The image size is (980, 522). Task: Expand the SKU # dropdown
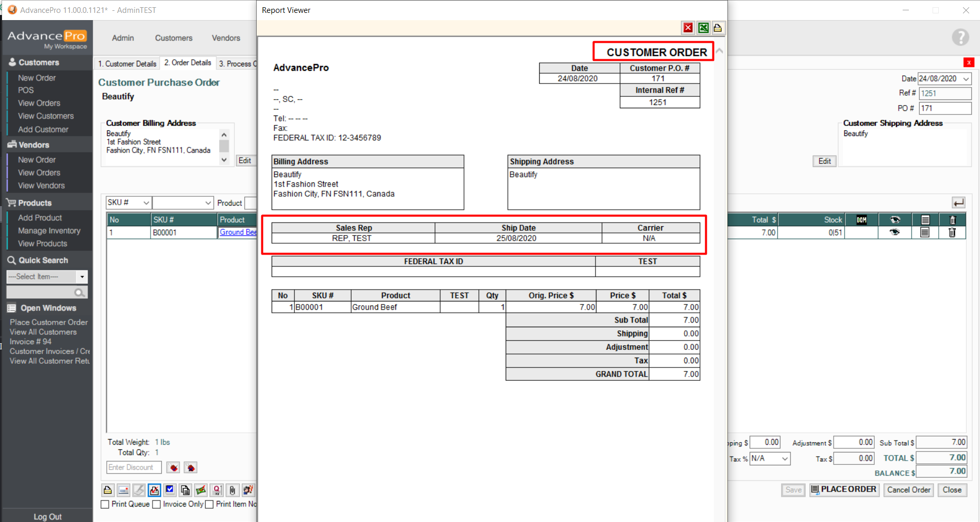tap(146, 203)
